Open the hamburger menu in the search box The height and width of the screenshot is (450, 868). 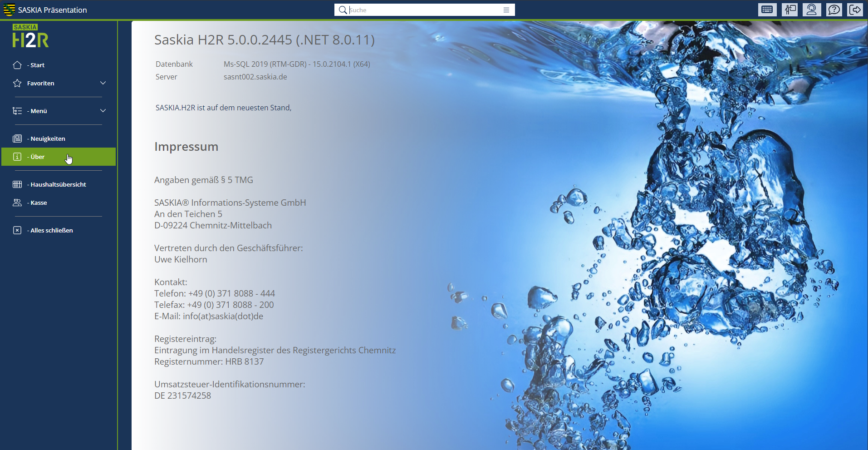tap(506, 10)
